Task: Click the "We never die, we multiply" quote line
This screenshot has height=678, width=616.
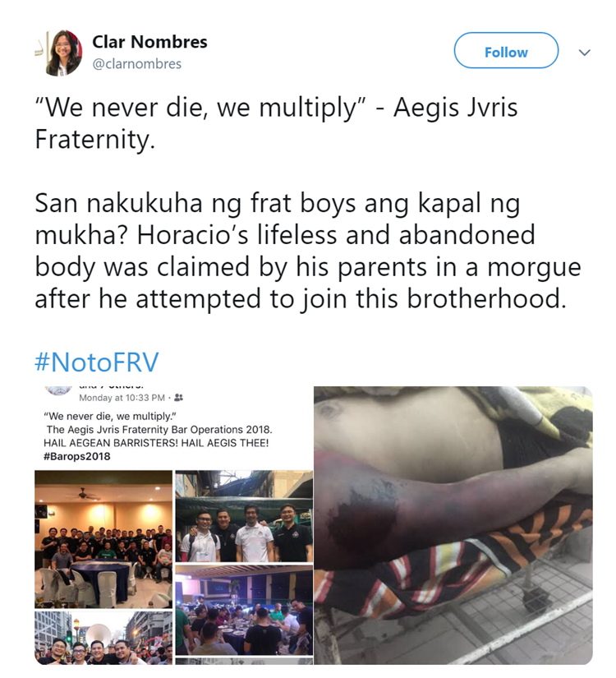Action: (110, 417)
